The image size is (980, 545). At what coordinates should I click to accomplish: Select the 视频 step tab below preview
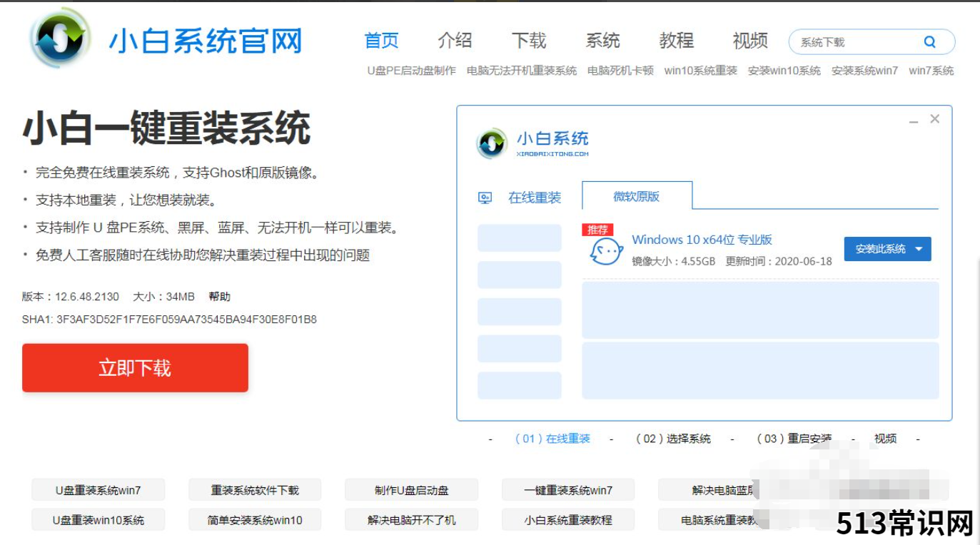(x=885, y=439)
